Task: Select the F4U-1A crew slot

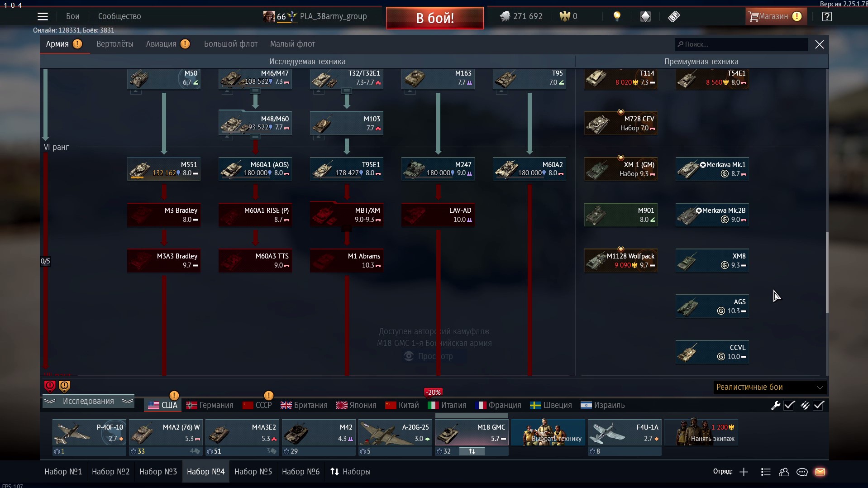Action: 625,433
